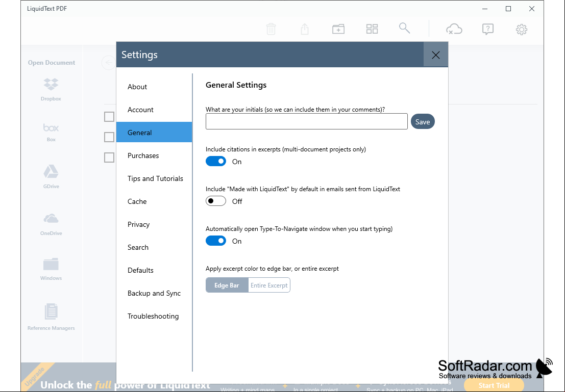
Task: Check the first document checkbox
Action: pyautogui.click(x=109, y=117)
